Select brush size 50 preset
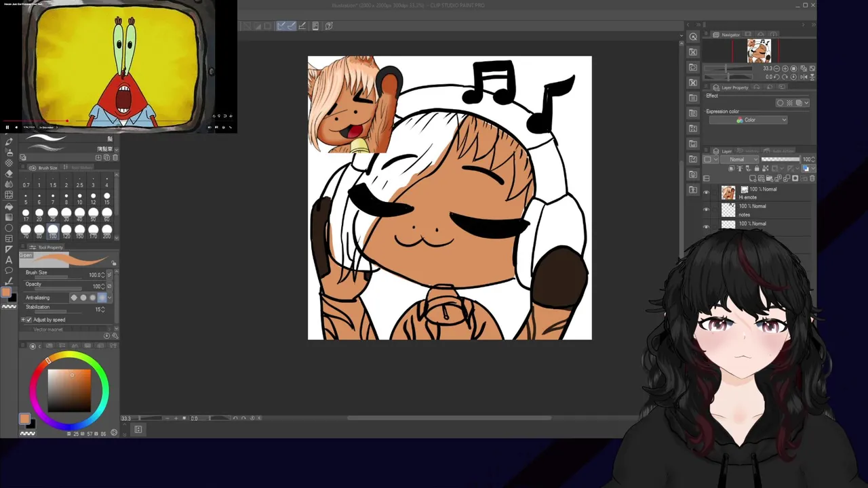Image resolution: width=868 pixels, height=488 pixels. point(93,216)
